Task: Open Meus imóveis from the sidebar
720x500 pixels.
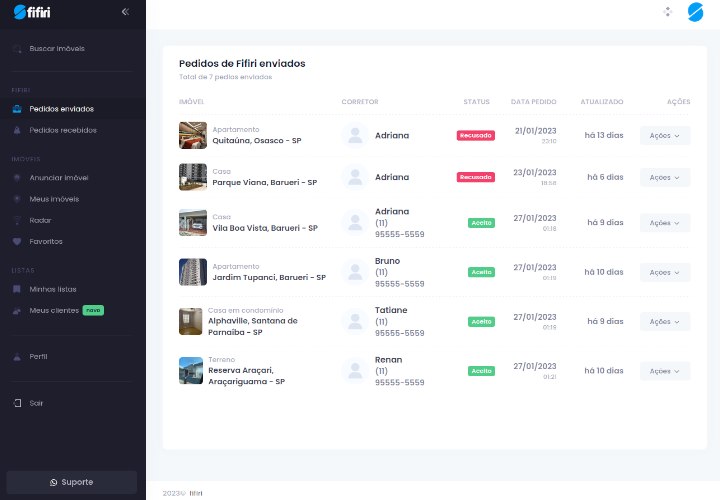Action: (54, 198)
